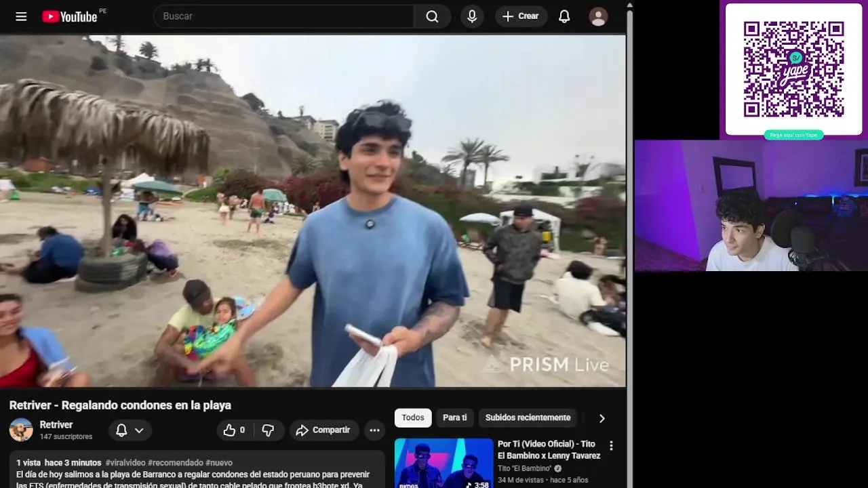Click the 147 suscriptores text
The image size is (868, 488).
pos(66,436)
